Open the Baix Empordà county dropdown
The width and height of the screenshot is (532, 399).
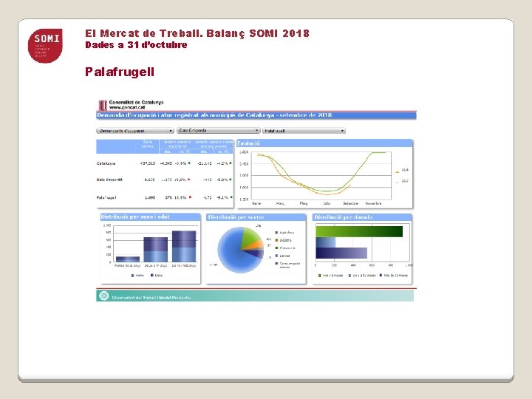click(219, 130)
